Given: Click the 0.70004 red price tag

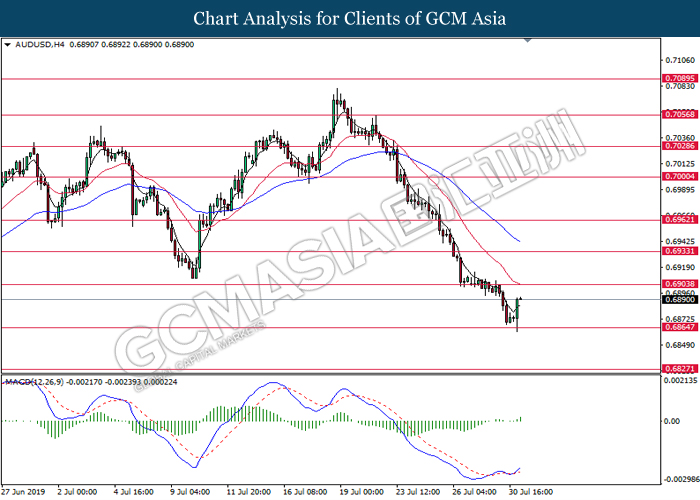Looking at the screenshot, I should 679,177.
